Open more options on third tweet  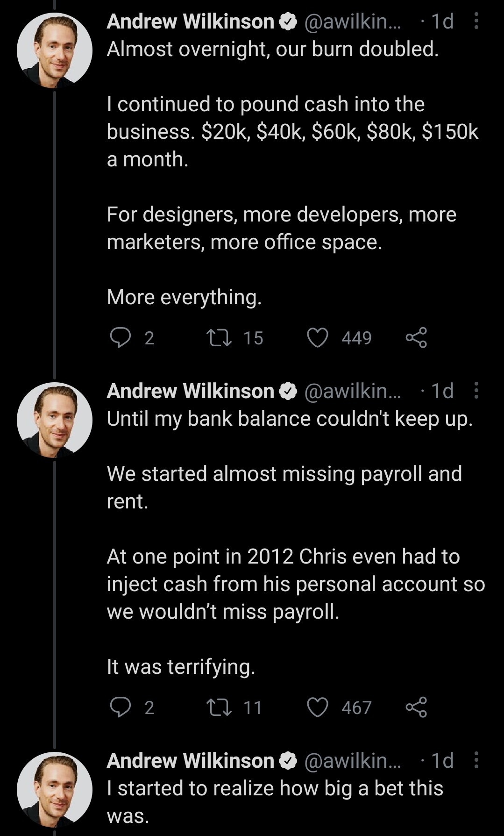pyautogui.click(x=476, y=760)
